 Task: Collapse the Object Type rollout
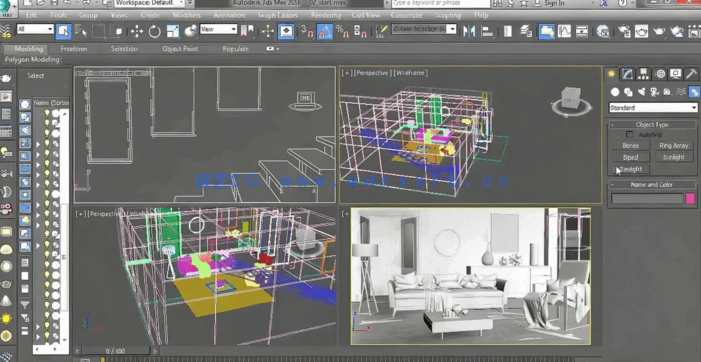652,125
